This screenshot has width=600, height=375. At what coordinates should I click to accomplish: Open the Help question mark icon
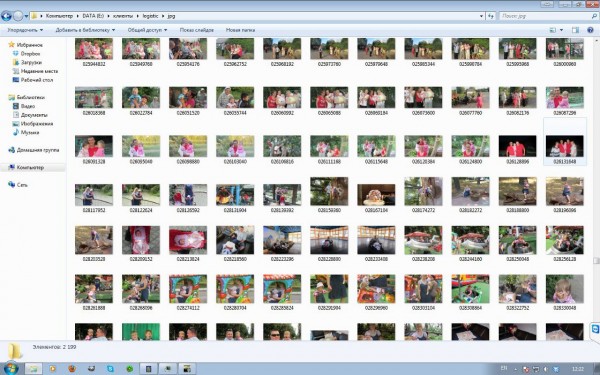tap(590, 30)
